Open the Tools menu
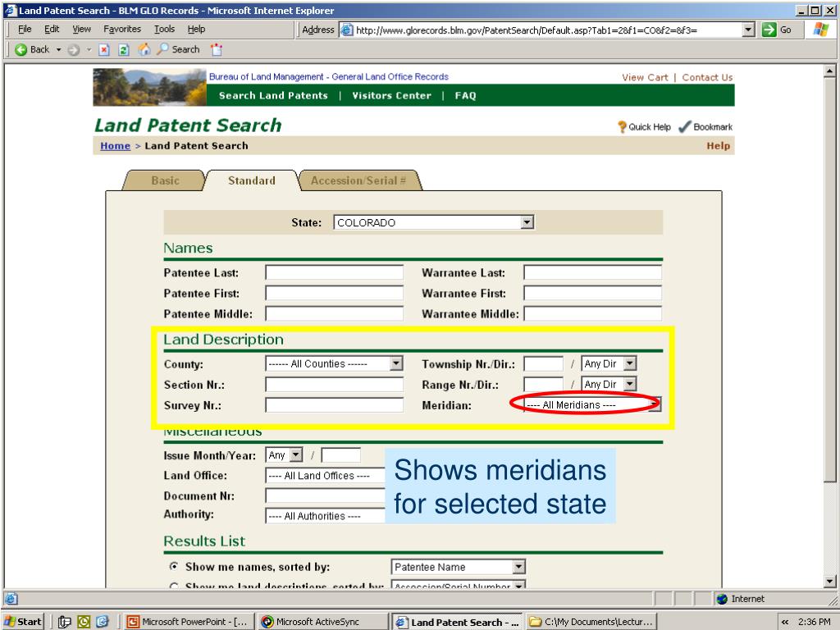The image size is (840, 630). [164, 29]
